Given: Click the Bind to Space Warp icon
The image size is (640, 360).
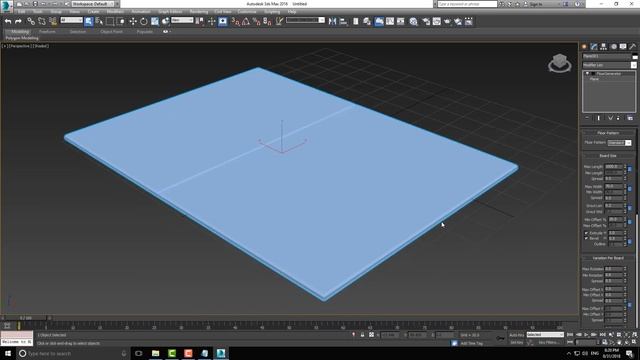Looking at the screenshot, I should click(x=53, y=21).
